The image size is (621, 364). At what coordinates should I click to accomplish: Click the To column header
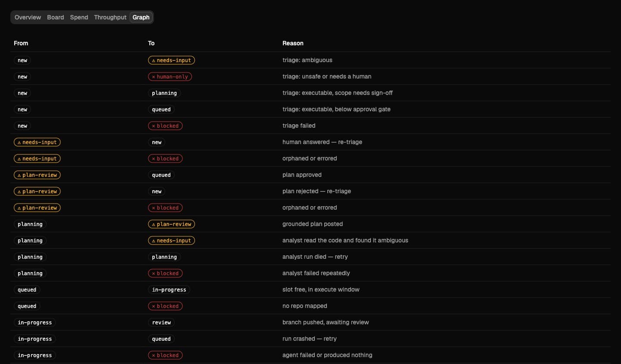tap(151, 43)
